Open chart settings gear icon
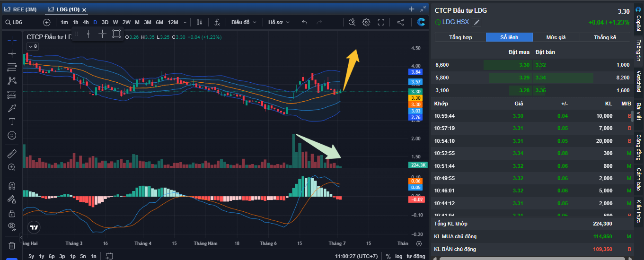Image resolution: width=644 pixels, height=260 pixels. 366,22
